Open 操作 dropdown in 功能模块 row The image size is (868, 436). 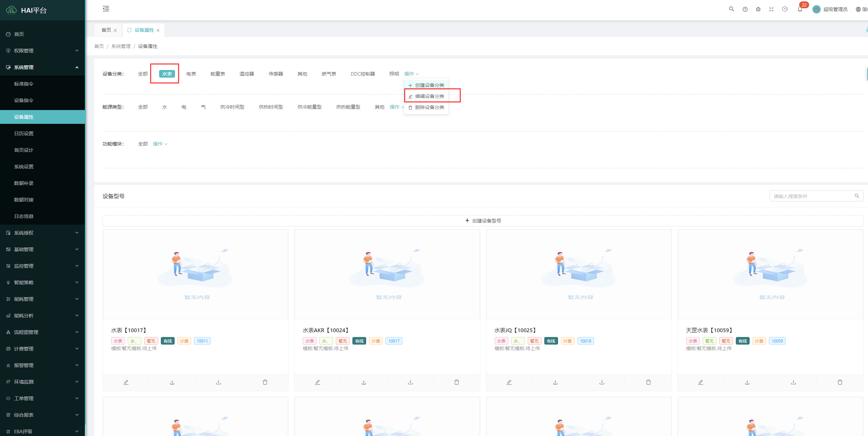click(160, 144)
